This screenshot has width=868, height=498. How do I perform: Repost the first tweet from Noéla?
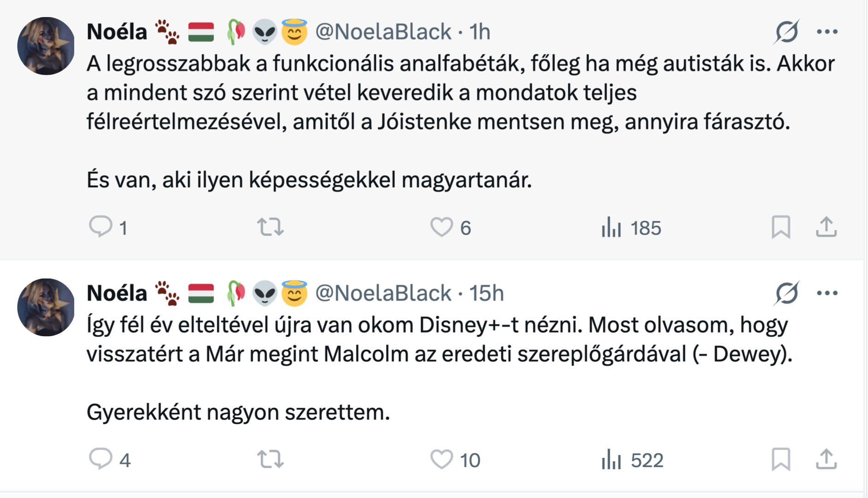click(x=270, y=227)
